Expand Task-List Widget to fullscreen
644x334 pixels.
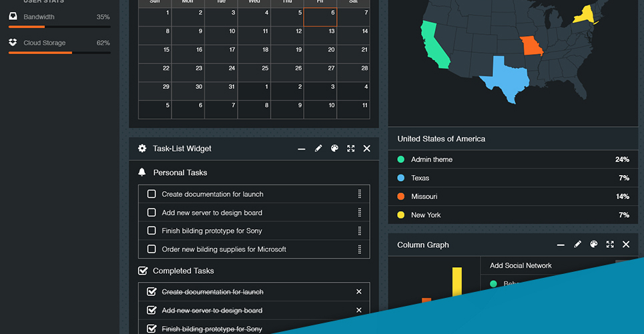coord(351,148)
